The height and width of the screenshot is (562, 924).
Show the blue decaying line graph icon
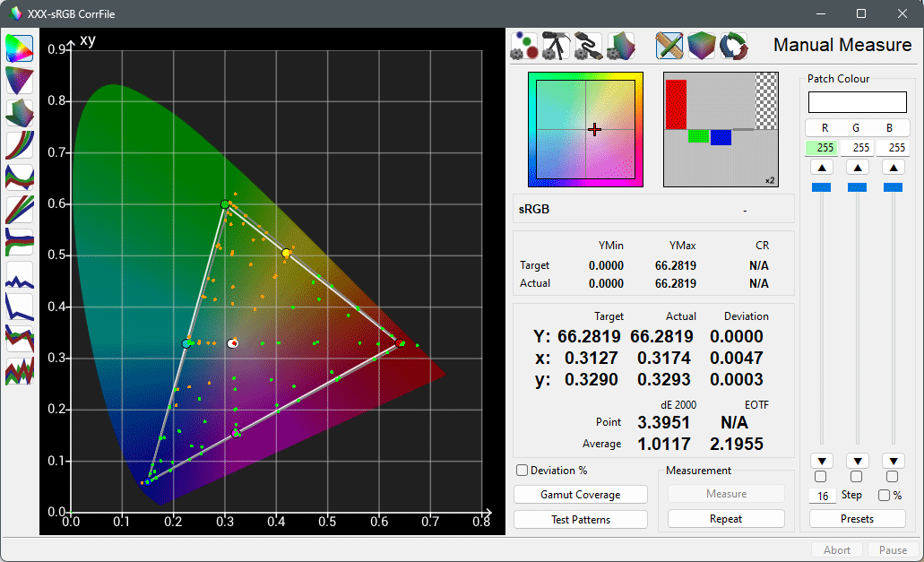pyautogui.click(x=20, y=307)
